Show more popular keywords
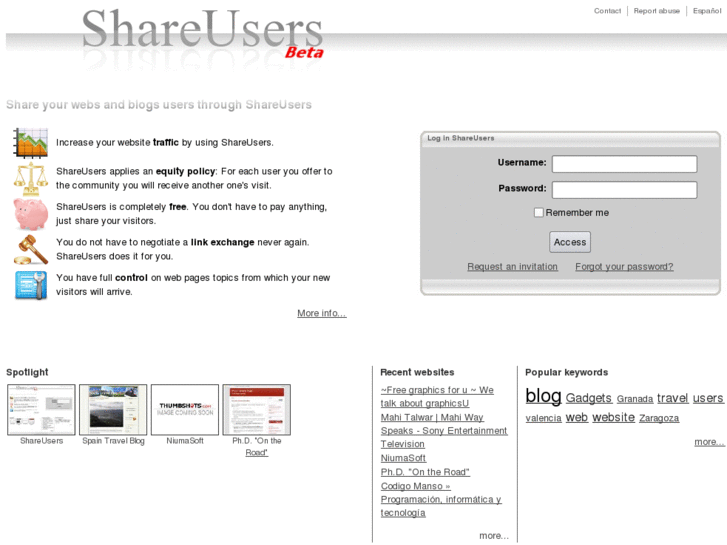This screenshot has height=545, width=727. [x=709, y=442]
